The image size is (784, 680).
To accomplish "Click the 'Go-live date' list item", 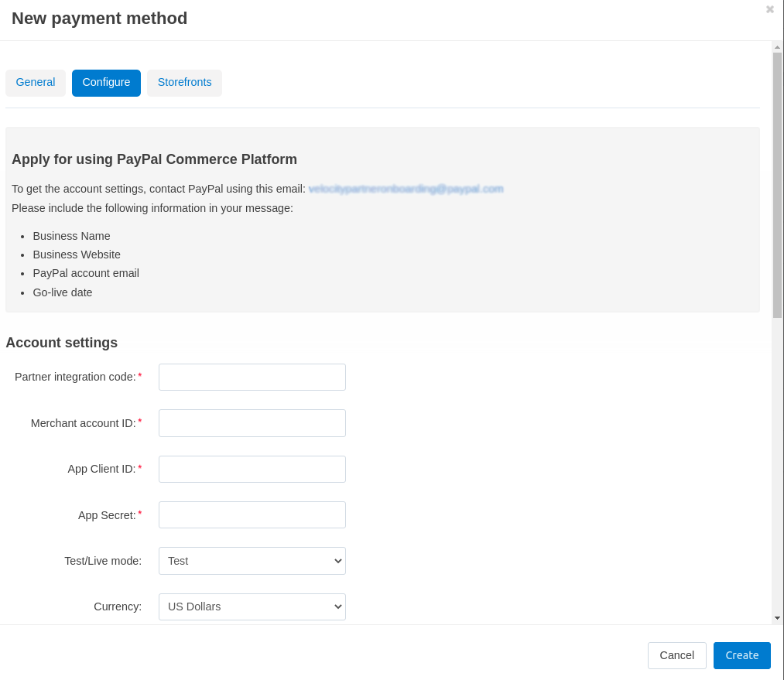I will 63,292.
